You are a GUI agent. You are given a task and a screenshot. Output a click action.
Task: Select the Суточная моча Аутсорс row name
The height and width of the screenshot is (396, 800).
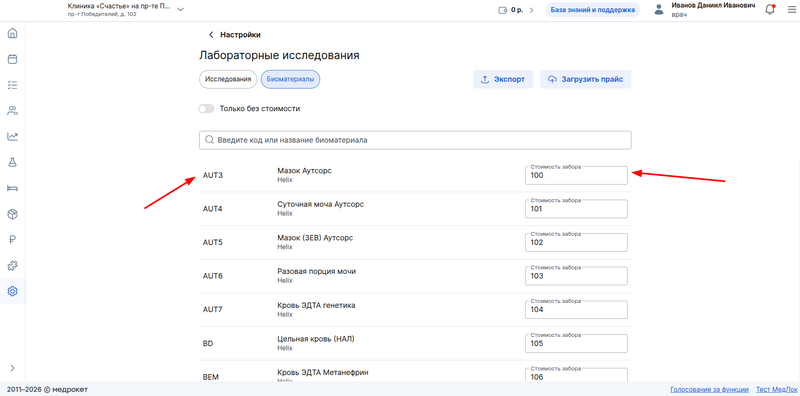320,205
